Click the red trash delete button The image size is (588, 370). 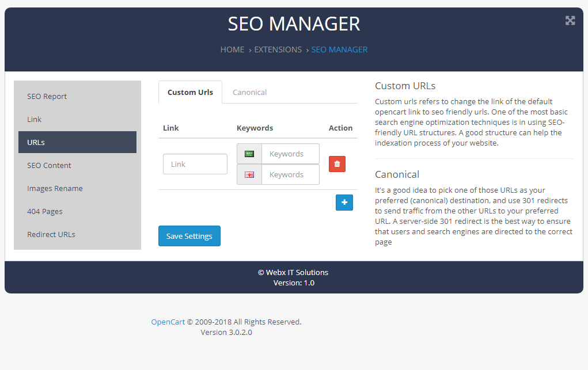[337, 164]
